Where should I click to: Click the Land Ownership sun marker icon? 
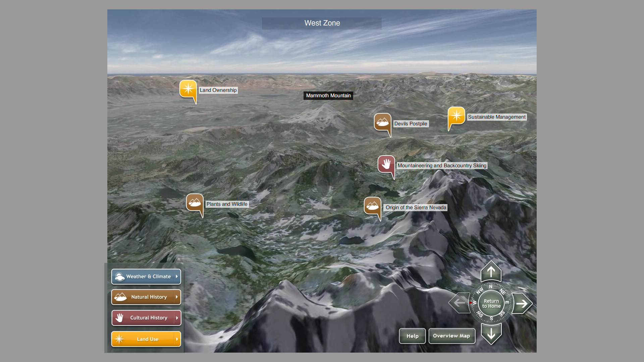(188, 89)
